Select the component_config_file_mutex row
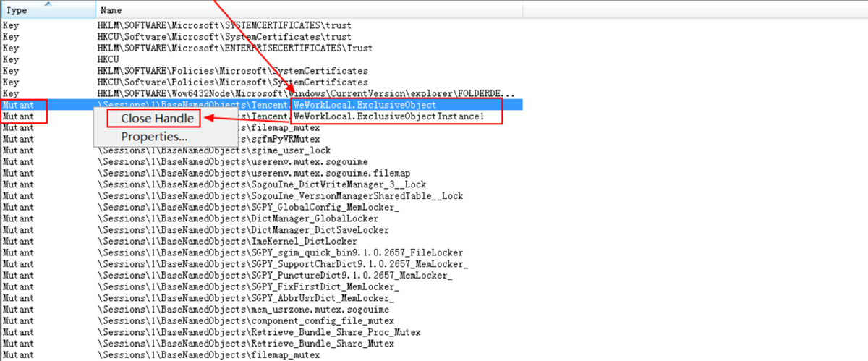This screenshot has width=868, height=361. [260, 321]
